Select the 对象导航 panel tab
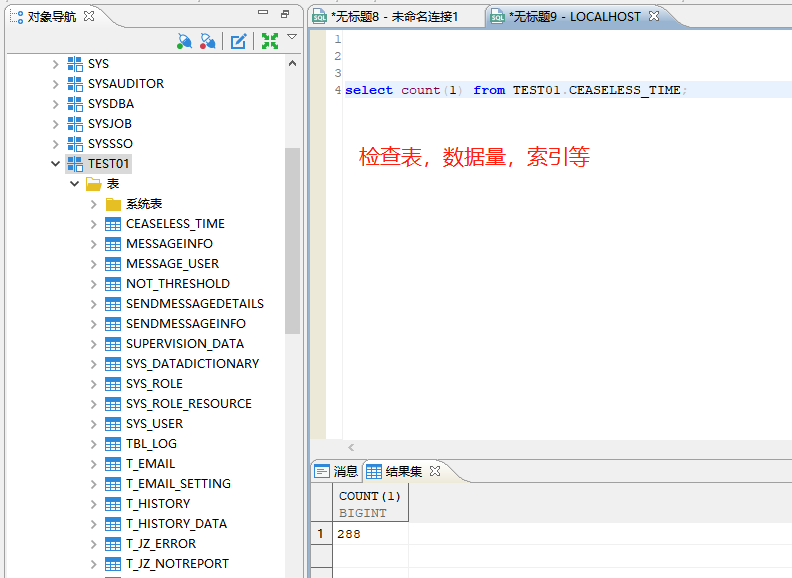The width and height of the screenshot is (792, 578). [52, 17]
